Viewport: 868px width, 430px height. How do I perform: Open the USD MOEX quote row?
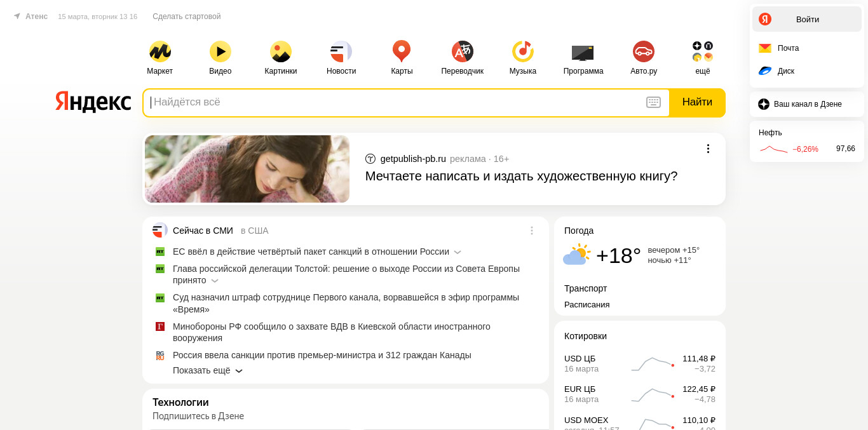(640, 423)
